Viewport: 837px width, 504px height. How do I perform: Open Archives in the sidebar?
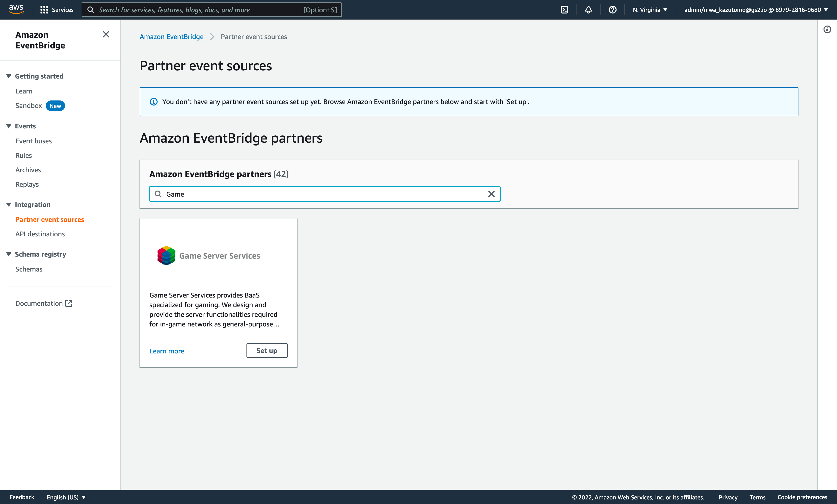coord(28,170)
